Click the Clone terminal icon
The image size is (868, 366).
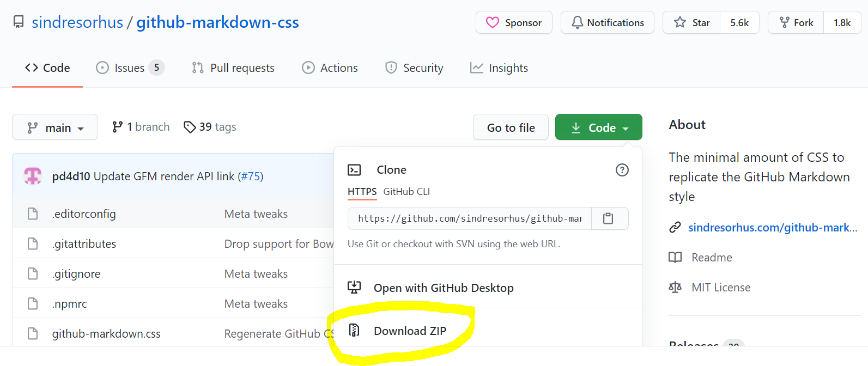[354, 170]
